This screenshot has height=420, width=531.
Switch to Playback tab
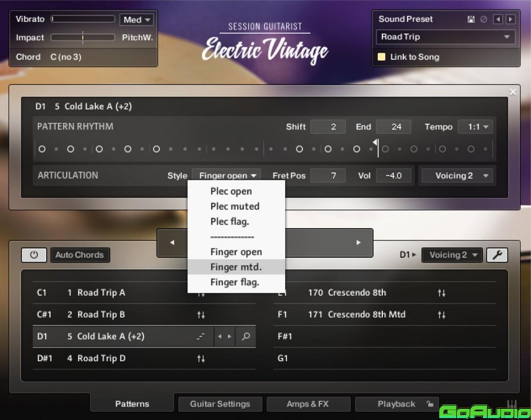[396, 404]
